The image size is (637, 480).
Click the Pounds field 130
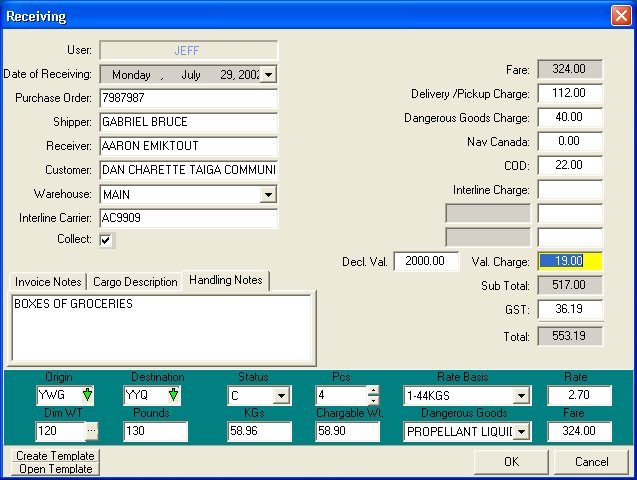click(x=156, y=431)
